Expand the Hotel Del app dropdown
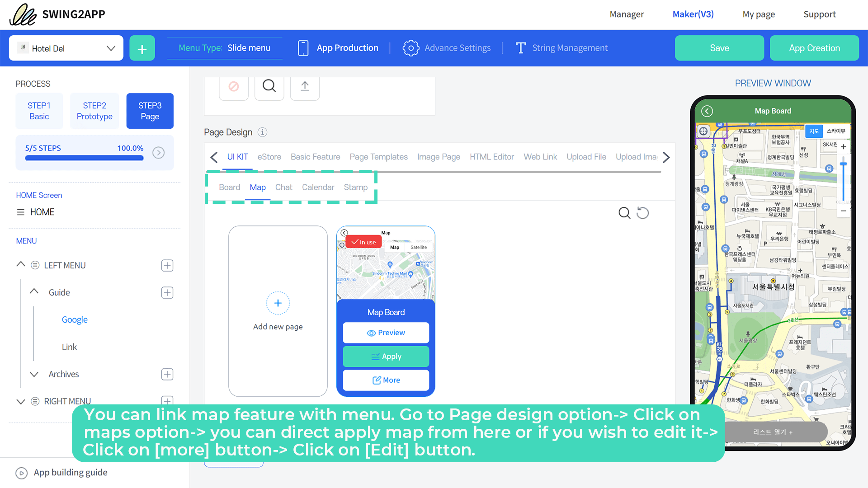This screenshot has width=868, height=488. click(x=111, y=48)
